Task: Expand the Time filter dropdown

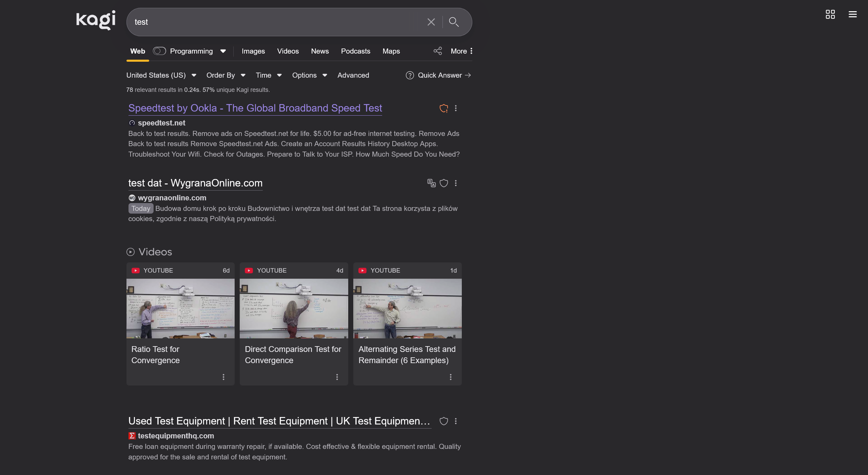Action: click(x=268, y=75)
